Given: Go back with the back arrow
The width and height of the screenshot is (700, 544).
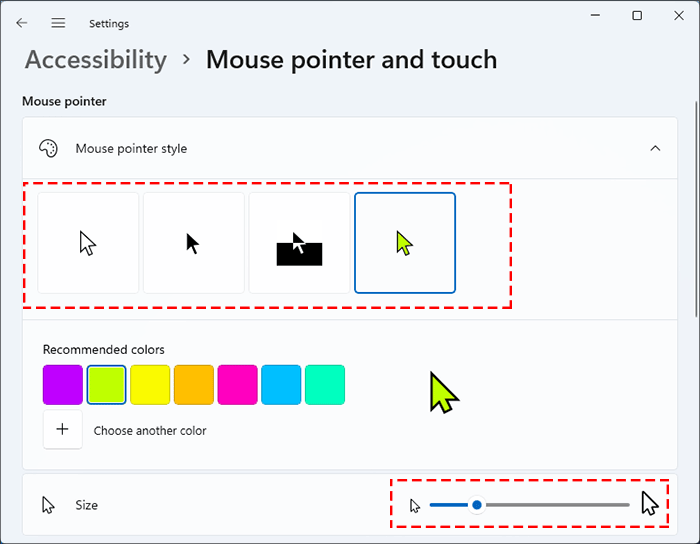Looking at the screenshot, I should click(x=21, y=23).
